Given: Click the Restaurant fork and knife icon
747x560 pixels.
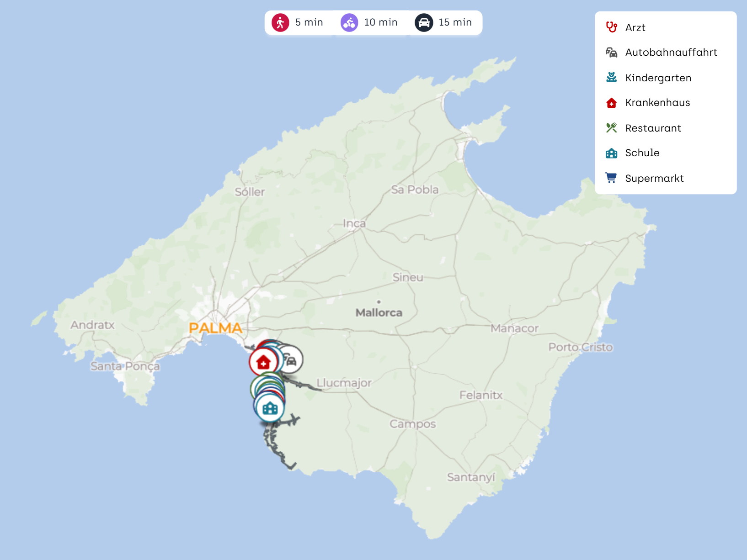Looking at the screenshot, I should coord(611,128).
